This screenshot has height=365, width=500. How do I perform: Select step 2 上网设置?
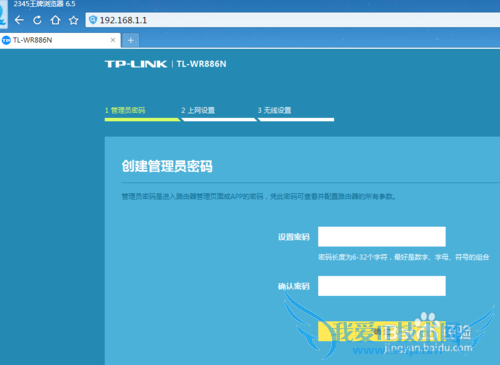point(198,110)
